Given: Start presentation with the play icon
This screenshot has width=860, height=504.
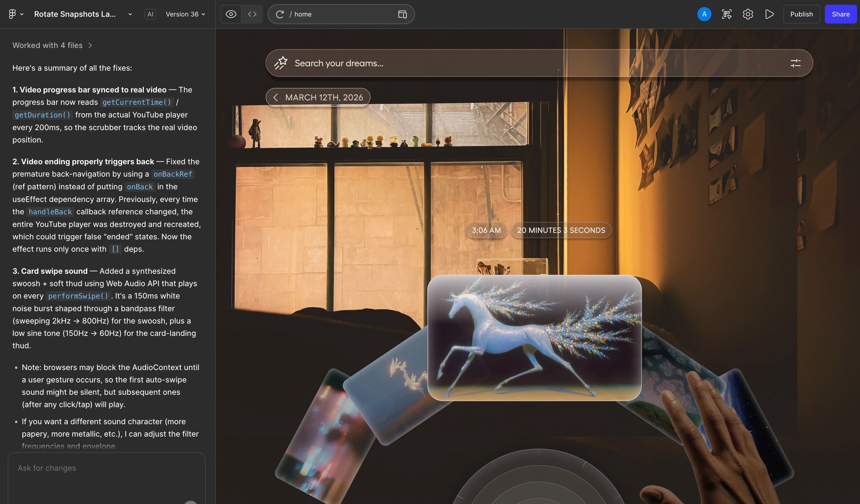Looking at the screenshot, I should 769,14.
